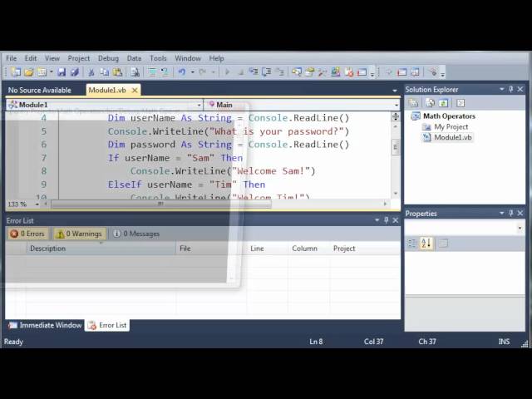Select Alphabetical sort icon in Properties
532x399 pixels.
click(426, 243)
